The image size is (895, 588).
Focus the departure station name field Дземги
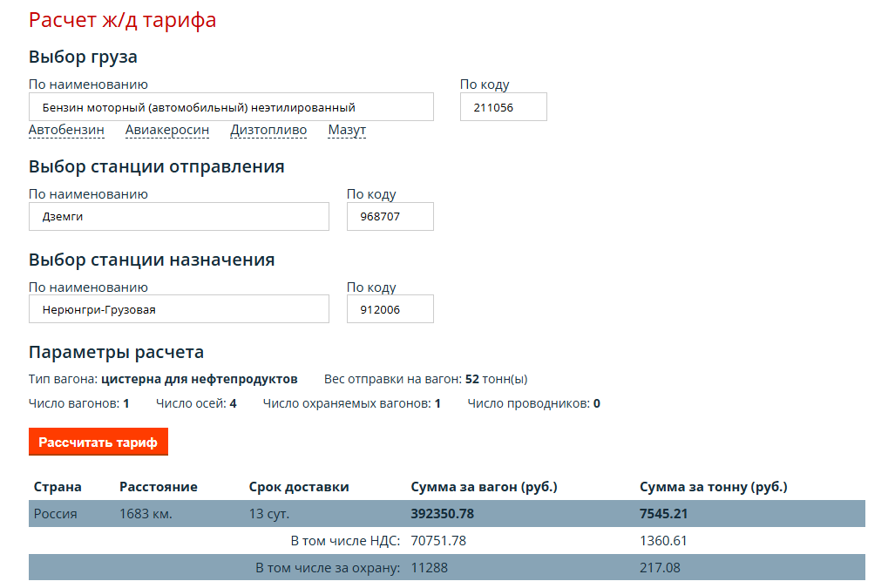click(x=179, y=217)
